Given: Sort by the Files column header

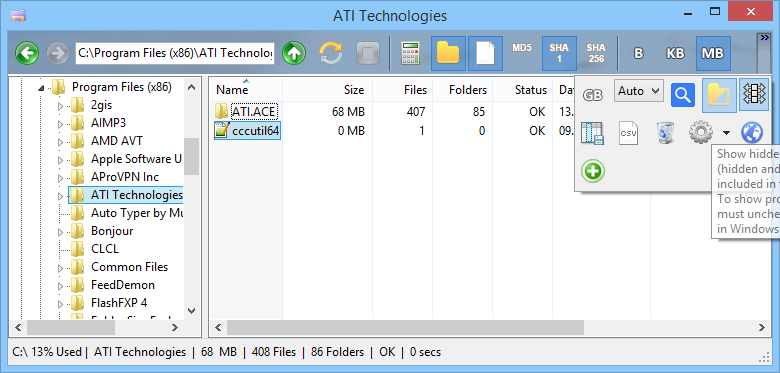Looking at the screenshot, I should pos(402,90).
